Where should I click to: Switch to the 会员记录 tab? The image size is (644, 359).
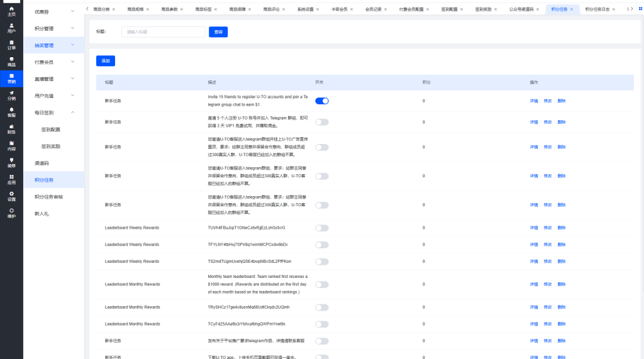[x=373, y=9]
